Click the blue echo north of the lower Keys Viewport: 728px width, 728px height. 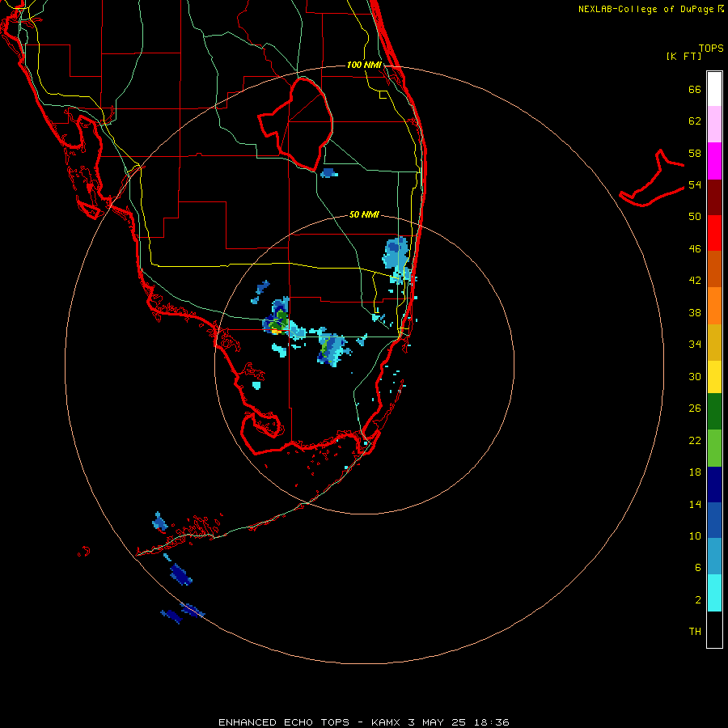click(159, 522)
